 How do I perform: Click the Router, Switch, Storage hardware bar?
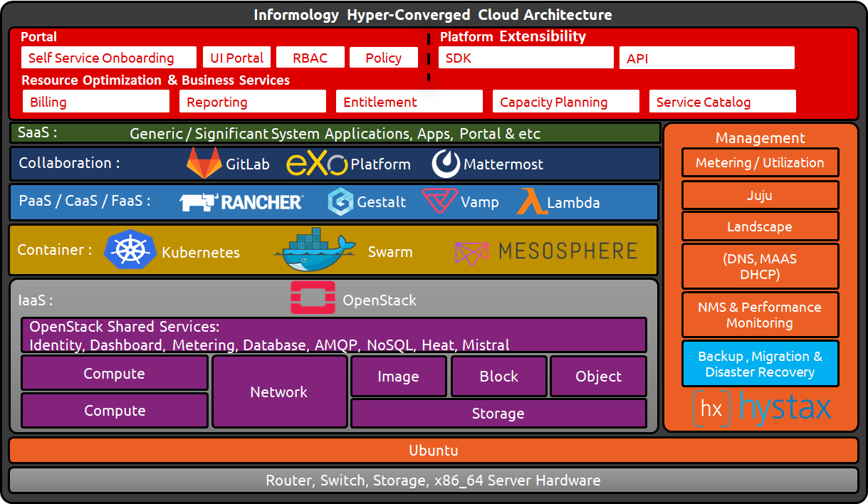433,481
